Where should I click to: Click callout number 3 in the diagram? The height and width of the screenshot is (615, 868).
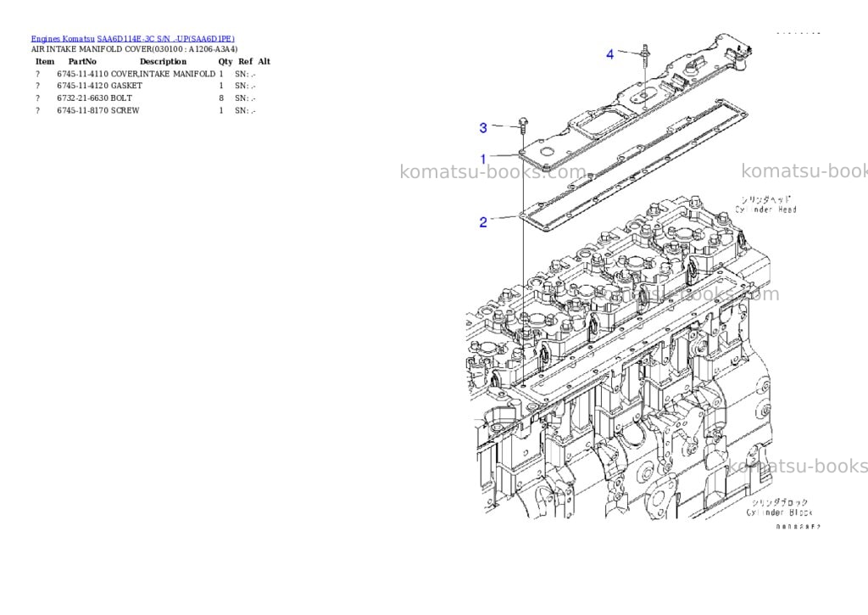(x=483, y=128)
